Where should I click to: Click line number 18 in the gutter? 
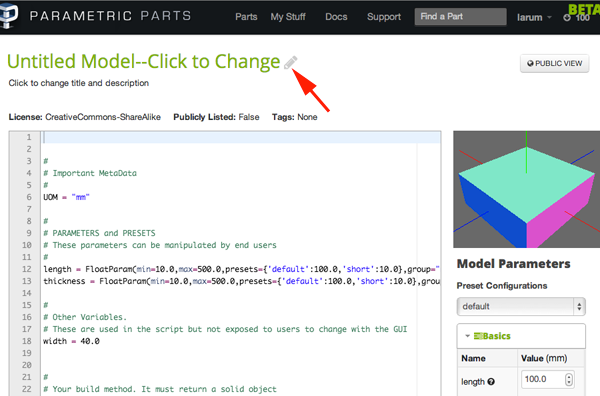26,341
